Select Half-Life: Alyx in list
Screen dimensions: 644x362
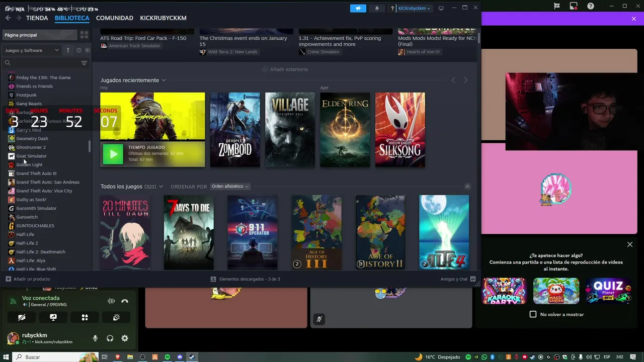click(31, 260)
